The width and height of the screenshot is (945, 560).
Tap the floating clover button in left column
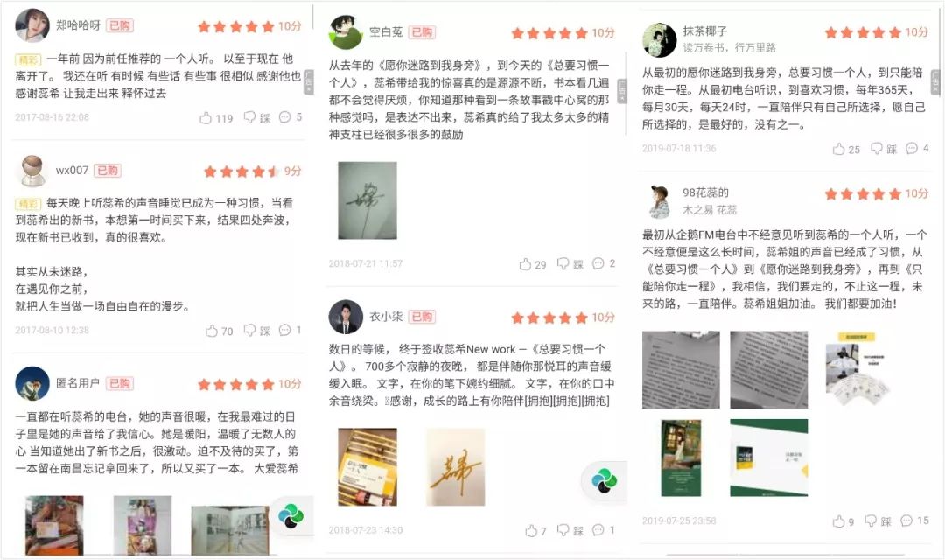click(x=291, y=516)
